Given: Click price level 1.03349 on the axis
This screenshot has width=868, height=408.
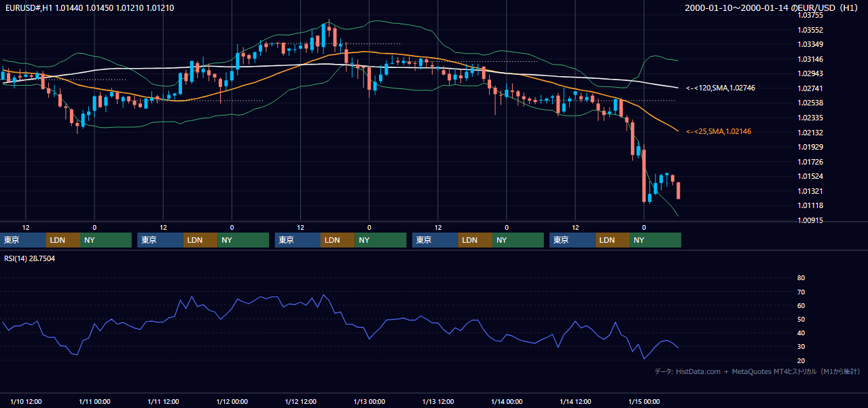Looking at the screenshot, I should coord(810,44).
